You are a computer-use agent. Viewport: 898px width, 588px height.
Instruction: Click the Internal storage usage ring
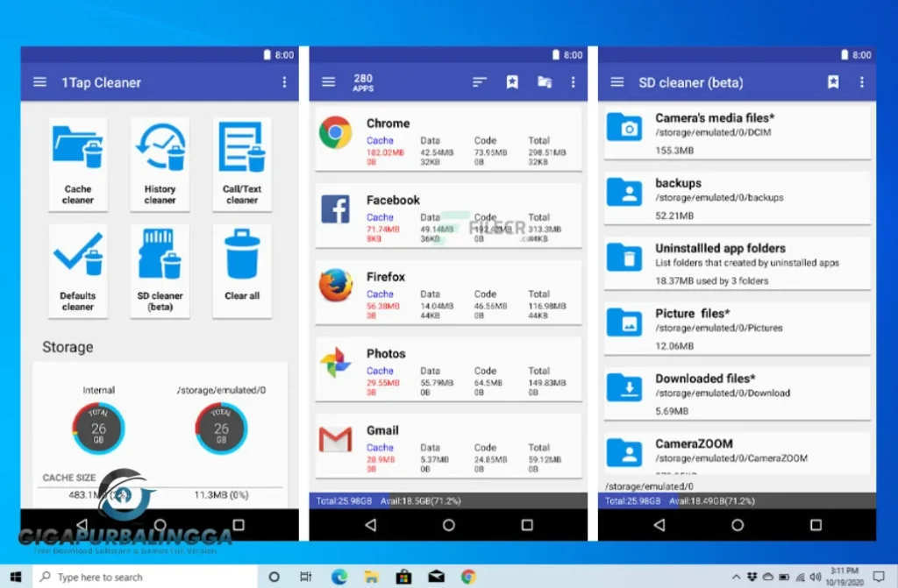coord(98,429)
